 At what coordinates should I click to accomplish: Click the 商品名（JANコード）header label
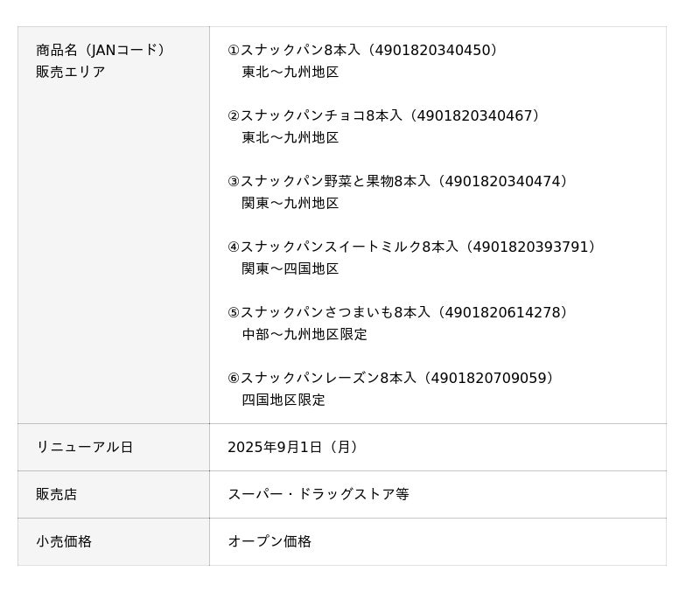click(101, 50)
